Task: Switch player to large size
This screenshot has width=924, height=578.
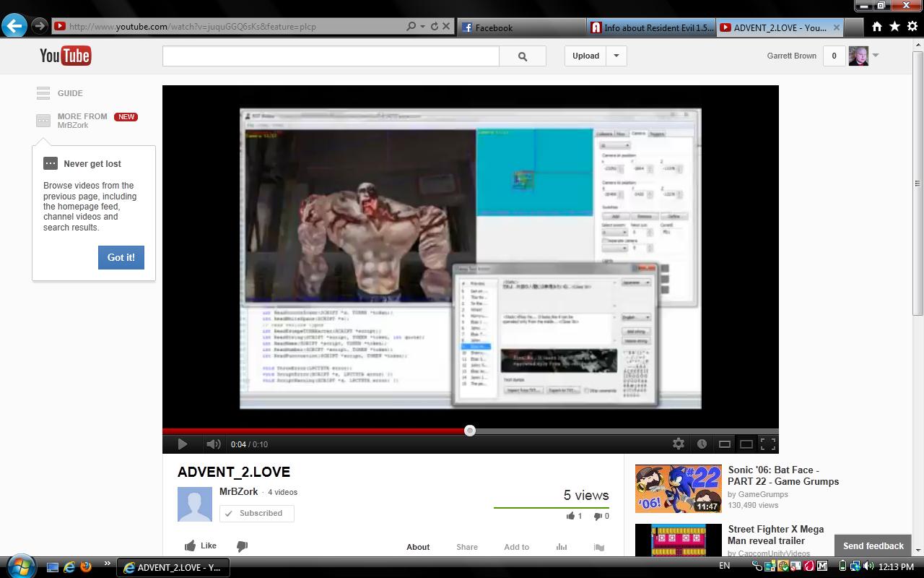Action: 746,444
